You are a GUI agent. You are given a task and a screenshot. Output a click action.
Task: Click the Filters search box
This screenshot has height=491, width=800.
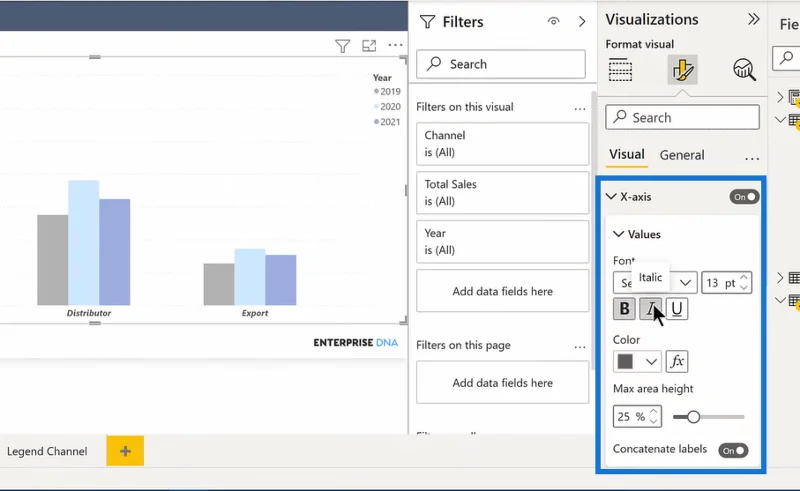pyautogui.click(x=501, y=64)
